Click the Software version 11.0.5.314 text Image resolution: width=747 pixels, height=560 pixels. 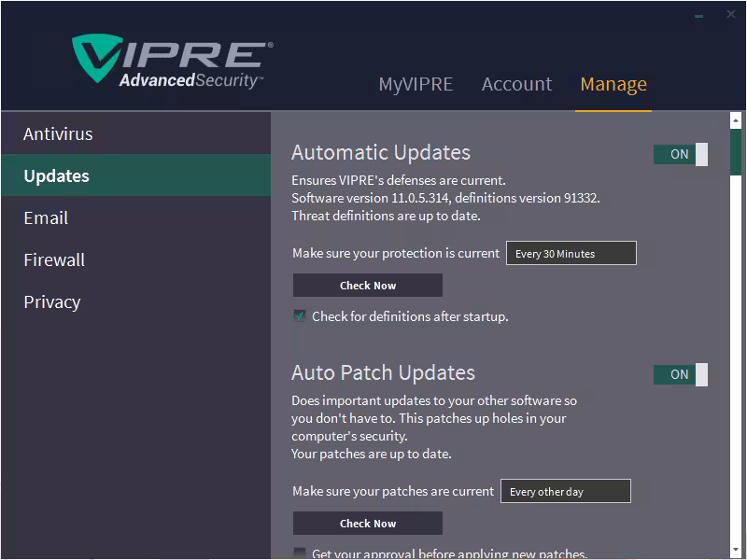(445, 198)
